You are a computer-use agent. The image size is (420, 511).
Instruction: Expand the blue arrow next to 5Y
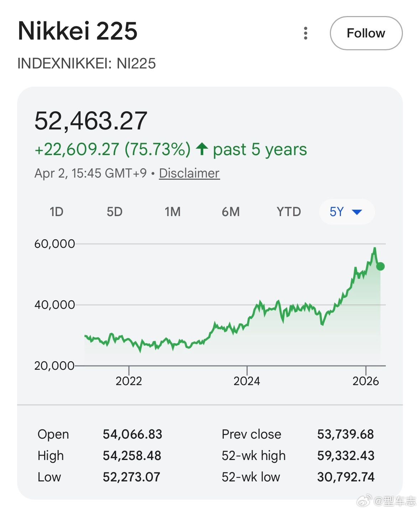(357, 212)
